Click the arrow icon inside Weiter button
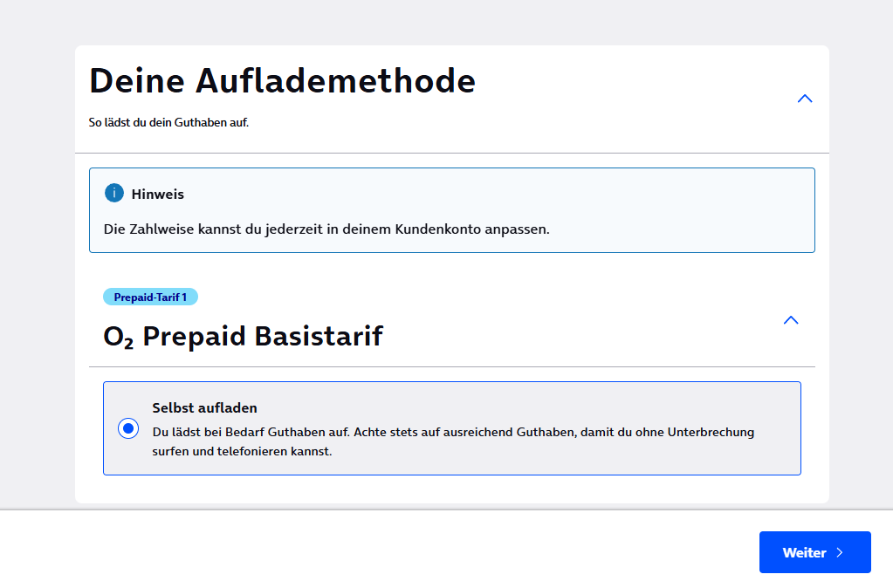The height and width of the screenshot is (588, 893). [840, 552]
